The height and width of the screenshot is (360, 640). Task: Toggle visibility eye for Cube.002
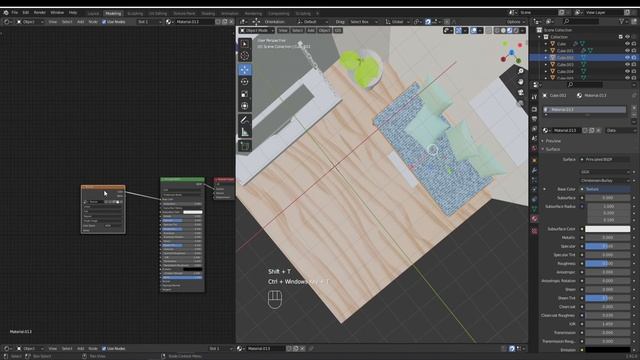click(x=627, y=58)
